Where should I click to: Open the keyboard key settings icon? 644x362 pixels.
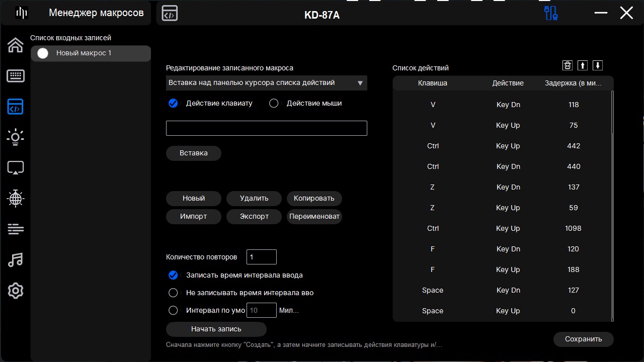coord(16,76)
